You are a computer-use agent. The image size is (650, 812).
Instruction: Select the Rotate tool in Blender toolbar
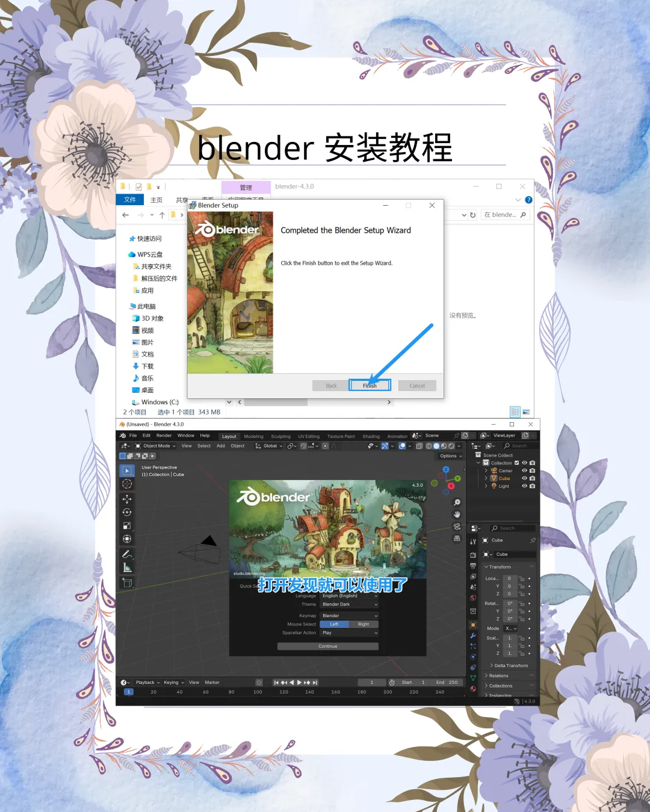[x=127, y=512]
